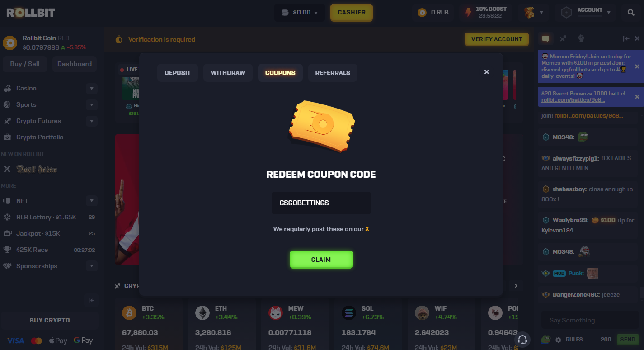
Task: Open the X link below coupon field
Action: 367,229
